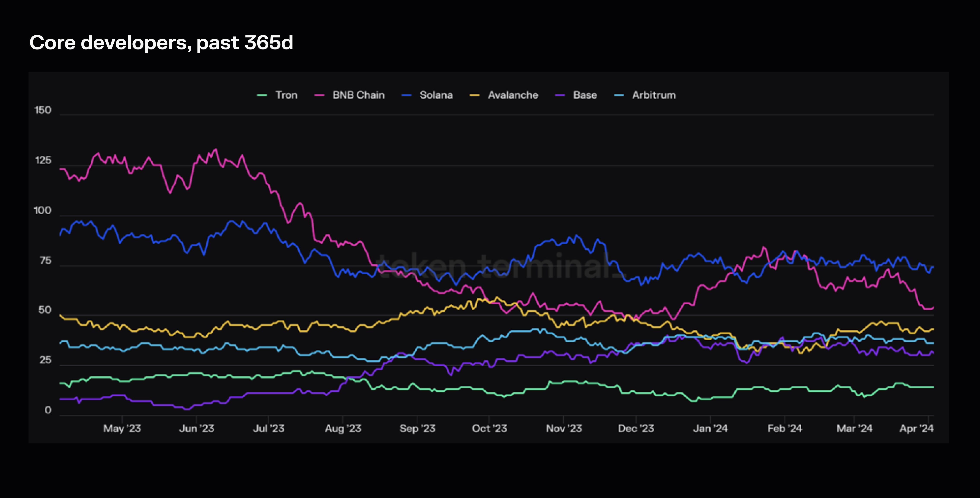Toggle the Solana legend entry
The height and width of the screenshot is (498, 980).
coord(436,95)
